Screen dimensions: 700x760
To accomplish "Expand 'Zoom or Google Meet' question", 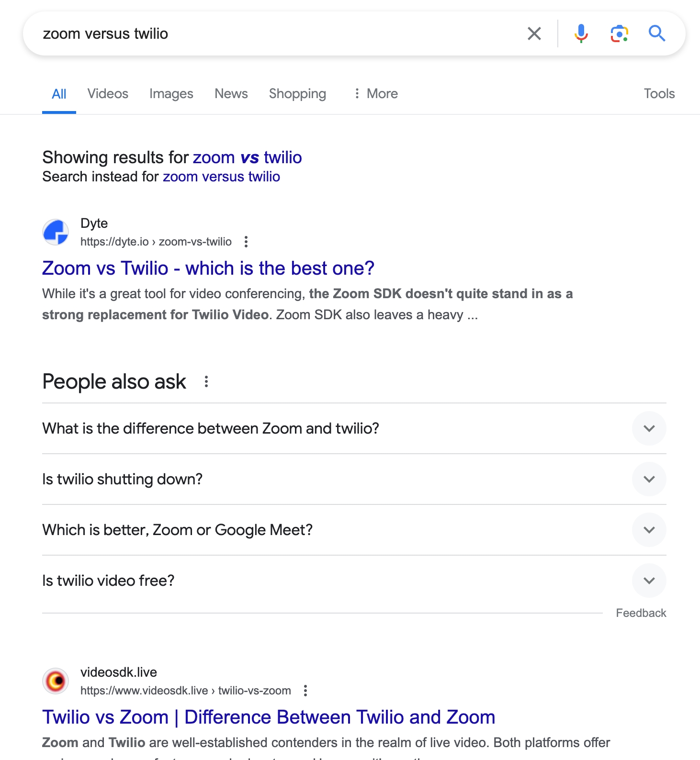I will tap(649, 530).
